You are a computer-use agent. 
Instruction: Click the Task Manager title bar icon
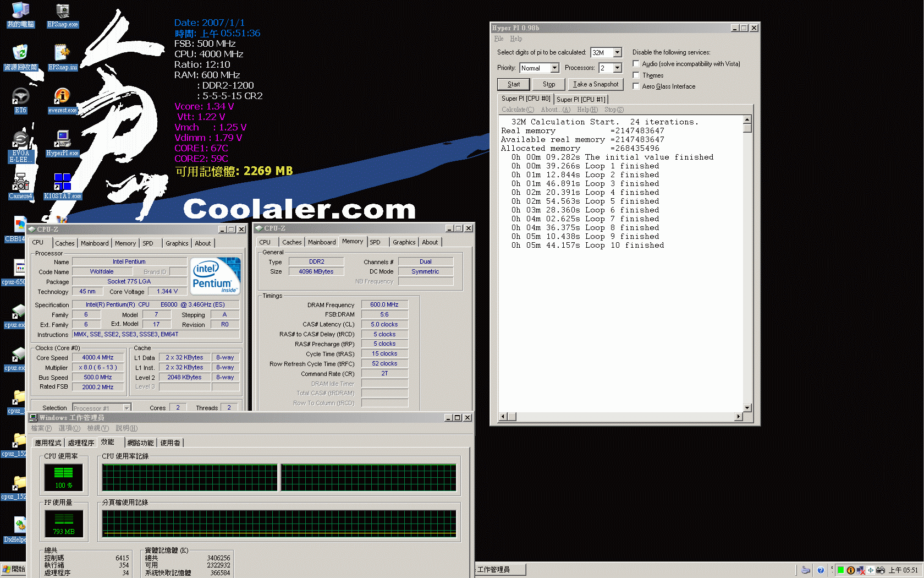click(x=34, y=418)
